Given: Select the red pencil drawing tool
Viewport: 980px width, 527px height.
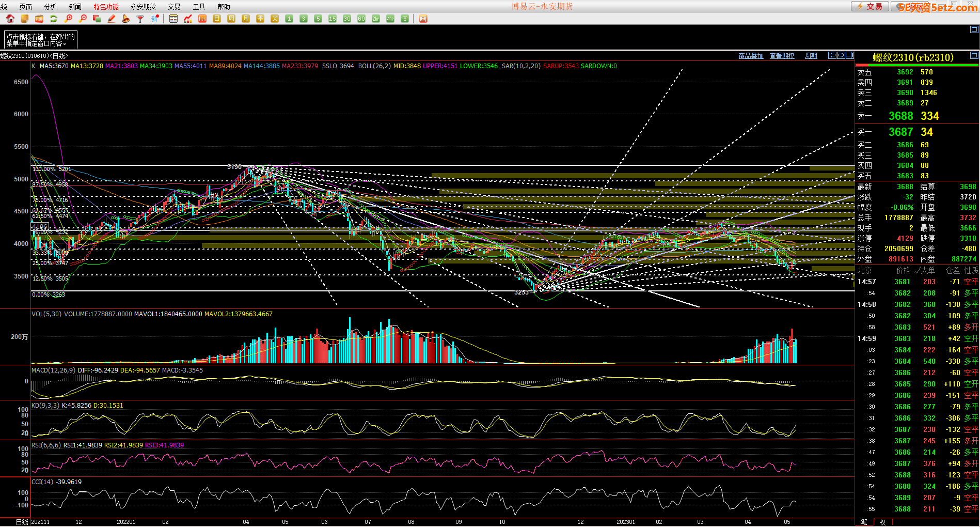Looking at the screenshot, I should pyautogui.click(x=112, y=19).
